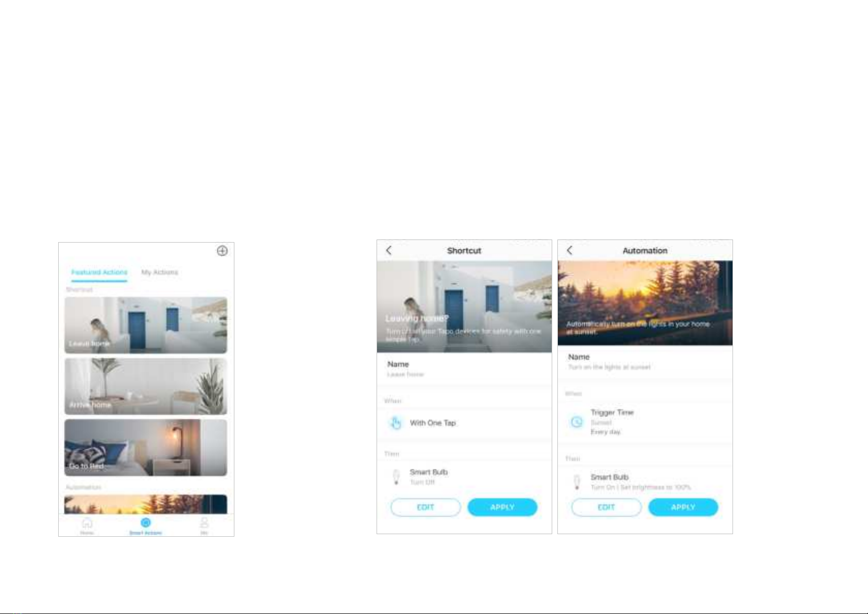Tap Smart Bulb icon in Automation screen
The width and height of the screenshot is (868, 614).
click(x=577, y=482)
